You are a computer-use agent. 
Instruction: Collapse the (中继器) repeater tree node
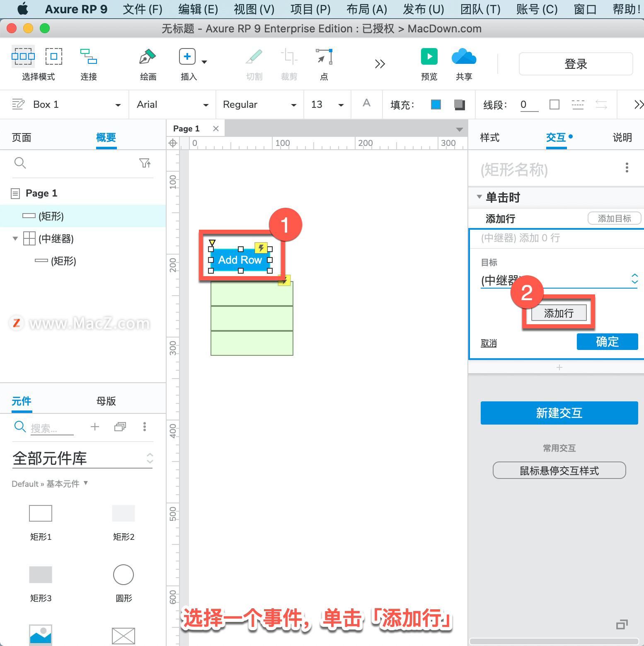pyautogui.click(x=15, y=238)
